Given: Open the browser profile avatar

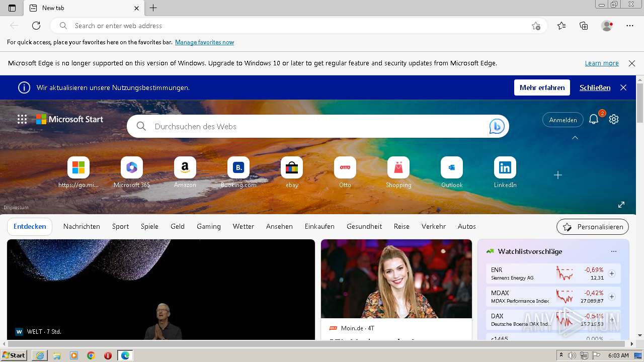Looking at the screenshot, I should (607, 26).
